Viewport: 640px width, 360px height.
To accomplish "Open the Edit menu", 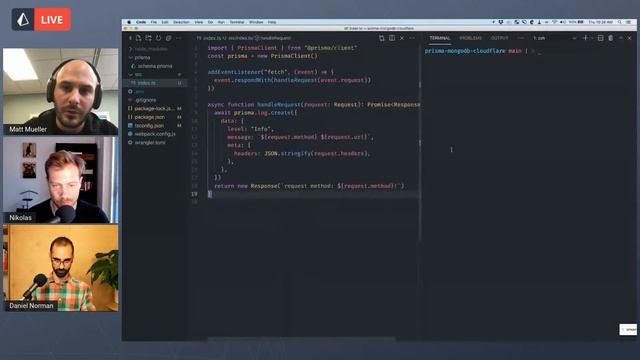I will (165, 22).
